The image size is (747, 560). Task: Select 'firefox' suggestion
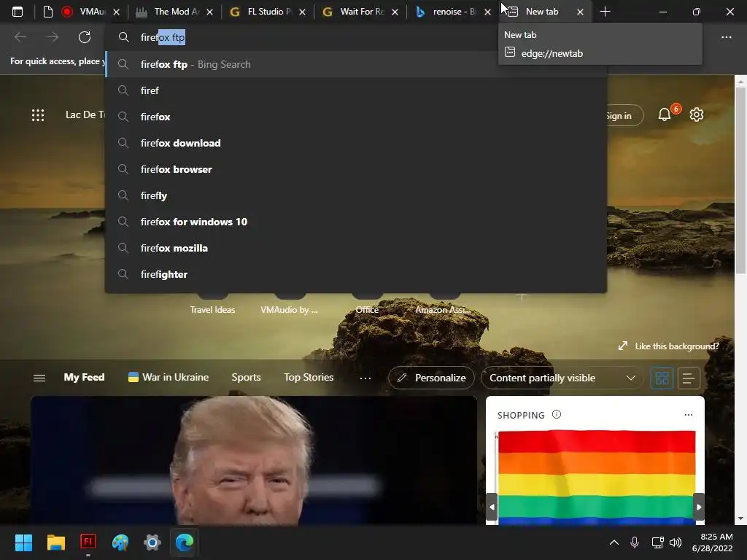(x=356, y=117)
